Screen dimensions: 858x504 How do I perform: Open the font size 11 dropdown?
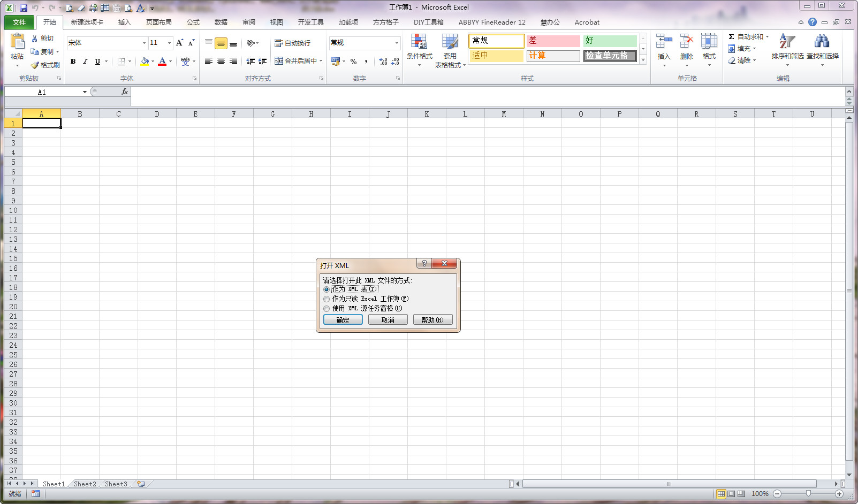pyautogui.click(x=170, y=43)
